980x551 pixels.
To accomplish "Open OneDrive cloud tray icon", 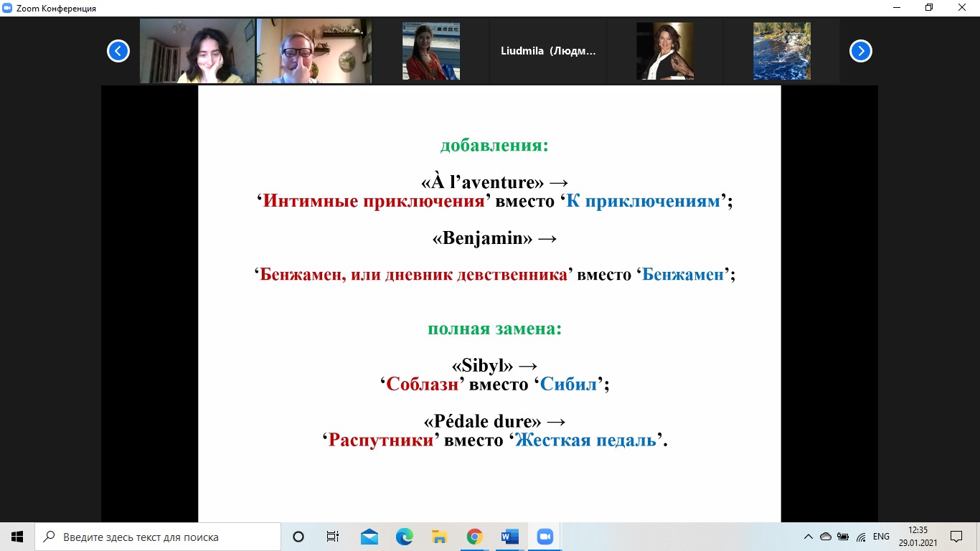I will point(826,537).
